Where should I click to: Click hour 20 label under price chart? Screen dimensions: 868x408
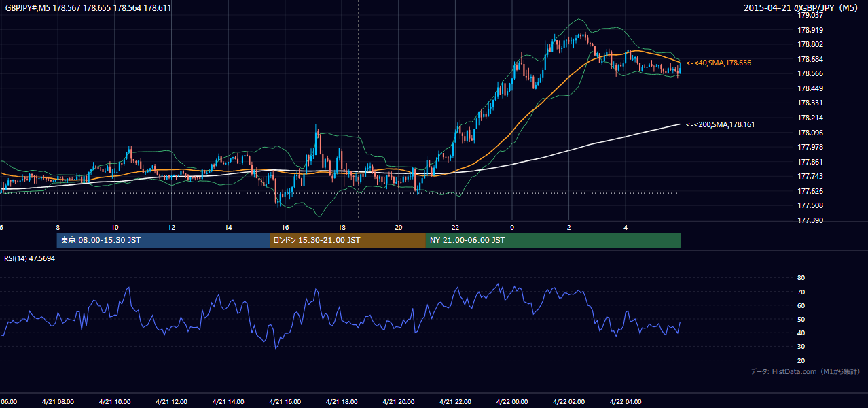(399, 227)
